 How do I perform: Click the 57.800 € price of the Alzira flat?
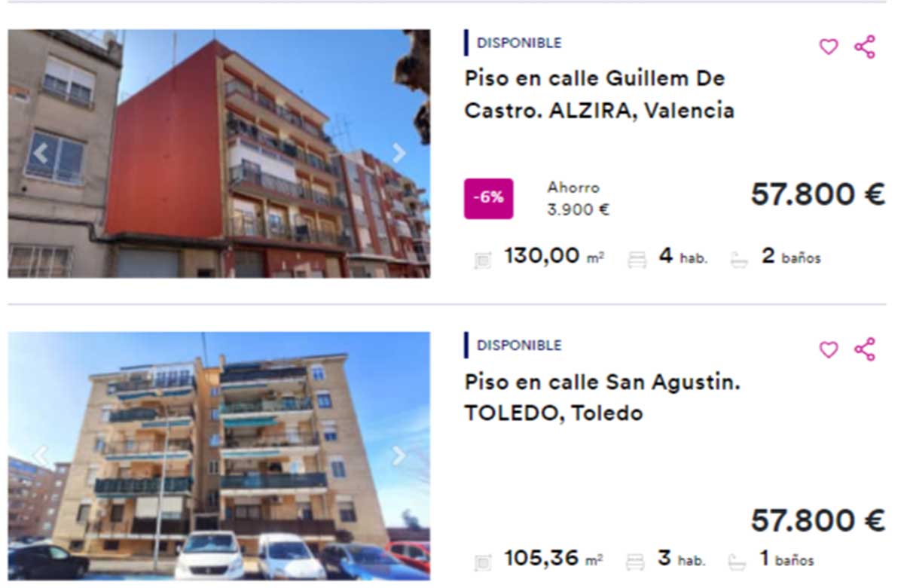[x=817, y=194]
